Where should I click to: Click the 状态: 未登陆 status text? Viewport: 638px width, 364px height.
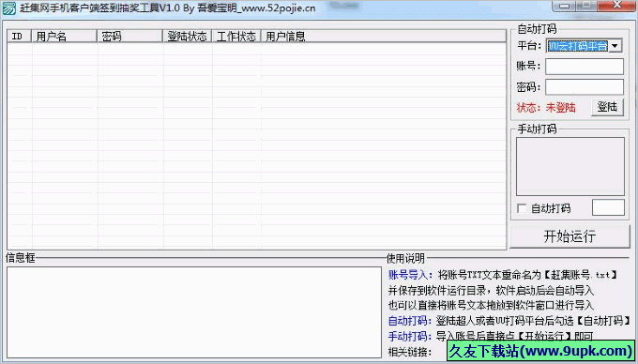coord(546,108)
